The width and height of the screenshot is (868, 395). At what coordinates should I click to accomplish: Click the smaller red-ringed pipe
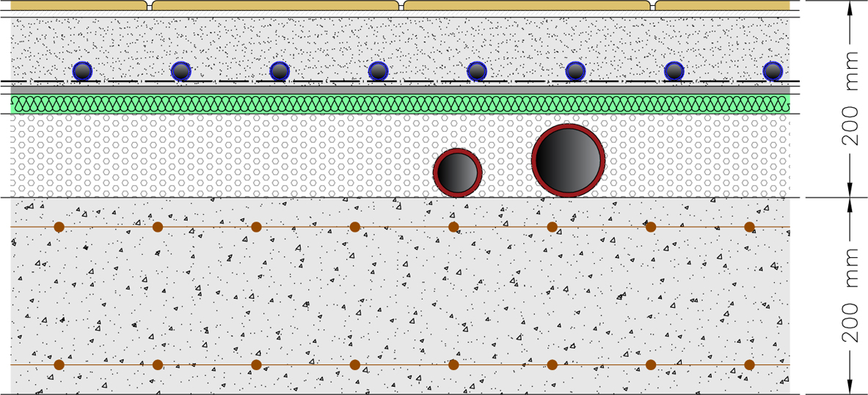click(x=457, y=173)
